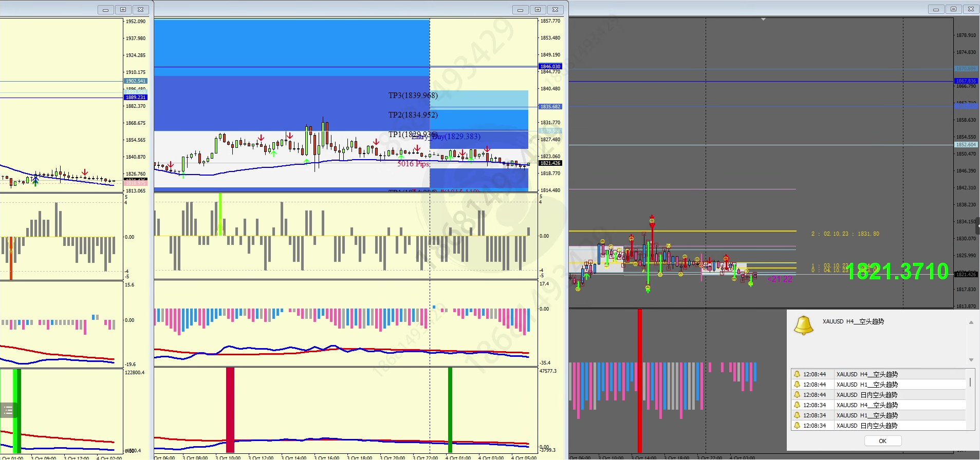Minimize the middle chart window
The width and height of the screenshot is (980, 460).
click(x=520, y=10)
